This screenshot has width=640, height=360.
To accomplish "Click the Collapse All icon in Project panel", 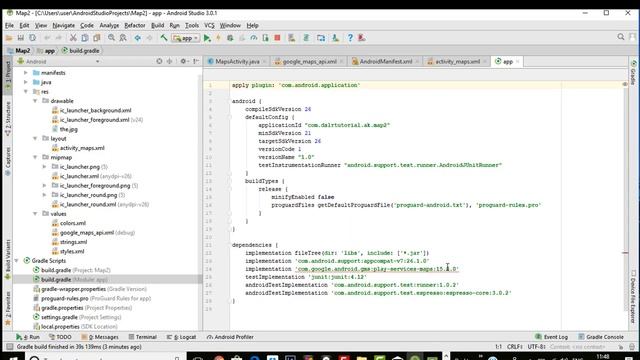I will pos(169,61).
